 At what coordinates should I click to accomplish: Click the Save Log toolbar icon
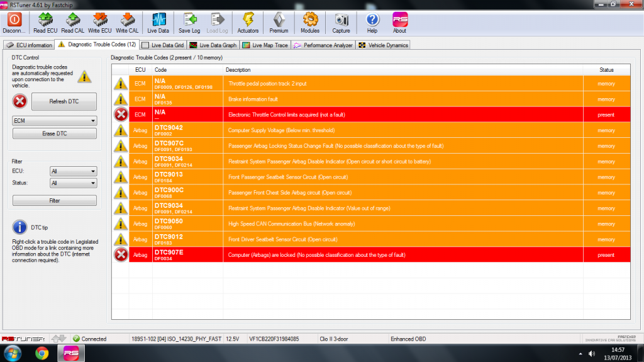[x=189, y=20]
